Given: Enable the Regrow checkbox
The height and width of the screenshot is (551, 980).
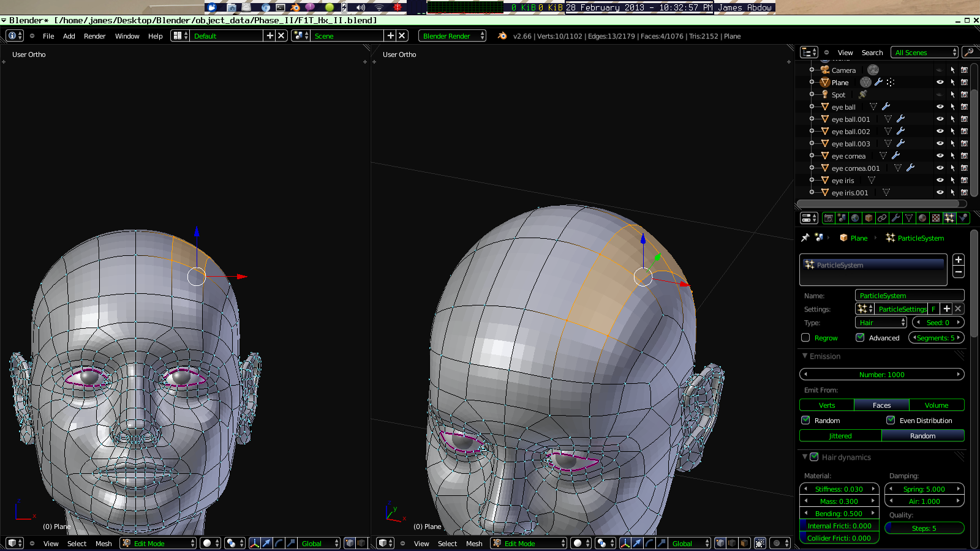Looking at the screenshot, I should 805,337.
